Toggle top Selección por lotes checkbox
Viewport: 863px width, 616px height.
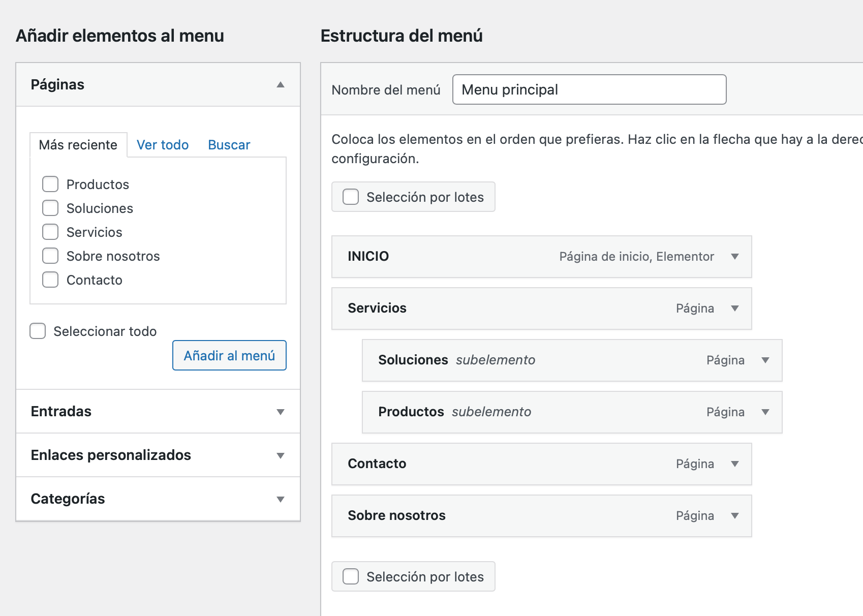[x=351, y=197]
